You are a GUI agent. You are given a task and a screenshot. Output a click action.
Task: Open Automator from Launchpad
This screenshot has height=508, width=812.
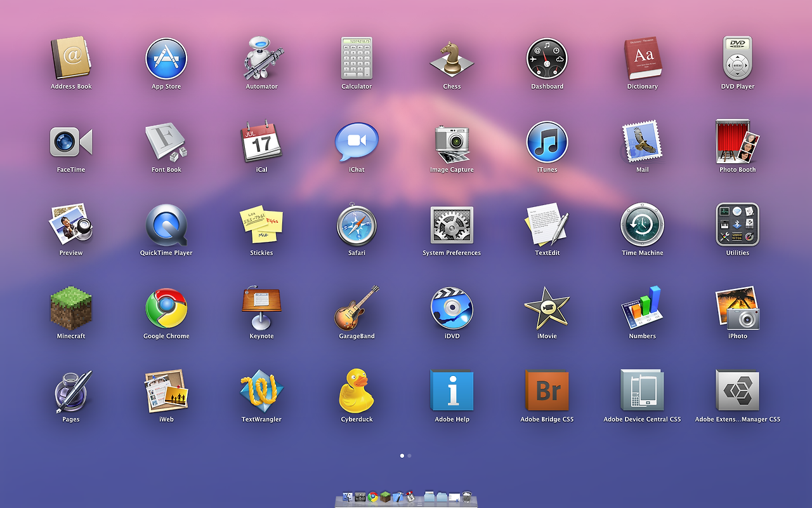[x=261, y=58]
